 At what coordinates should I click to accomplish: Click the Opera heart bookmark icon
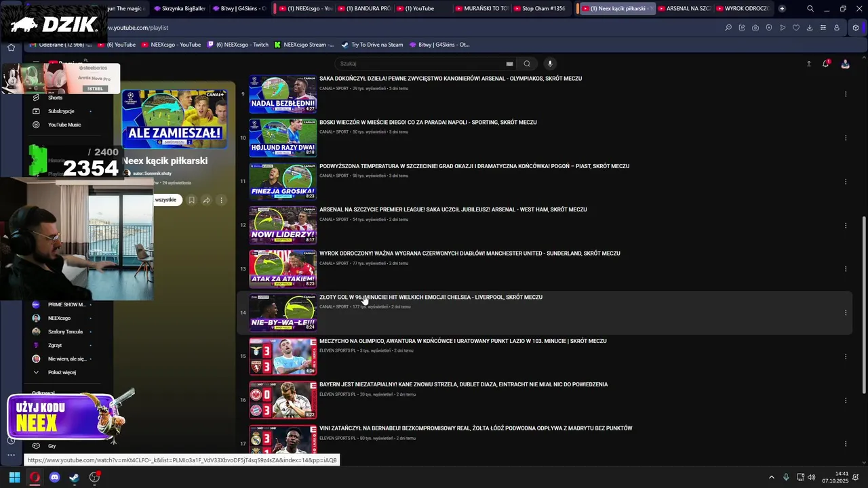coord(796,28)
